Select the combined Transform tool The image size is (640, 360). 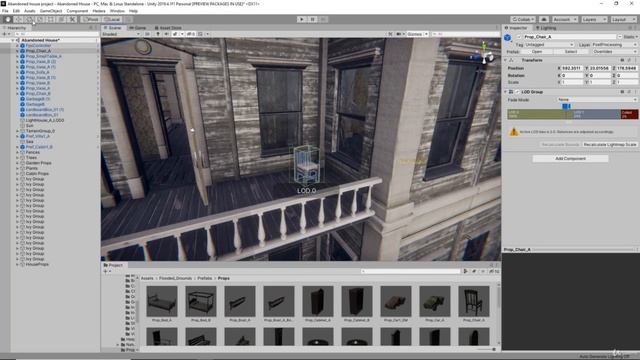pyautogui.click(x=62, y=19)
